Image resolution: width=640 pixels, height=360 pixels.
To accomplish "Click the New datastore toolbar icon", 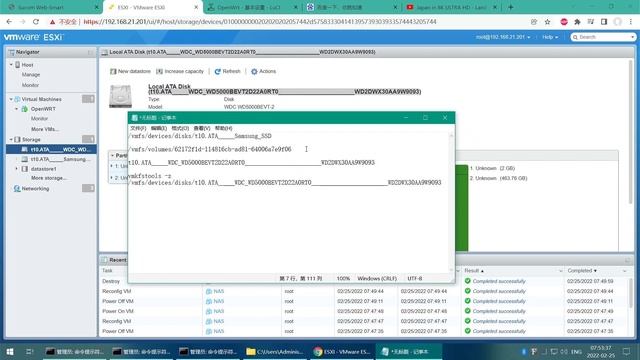I will 113,71.
